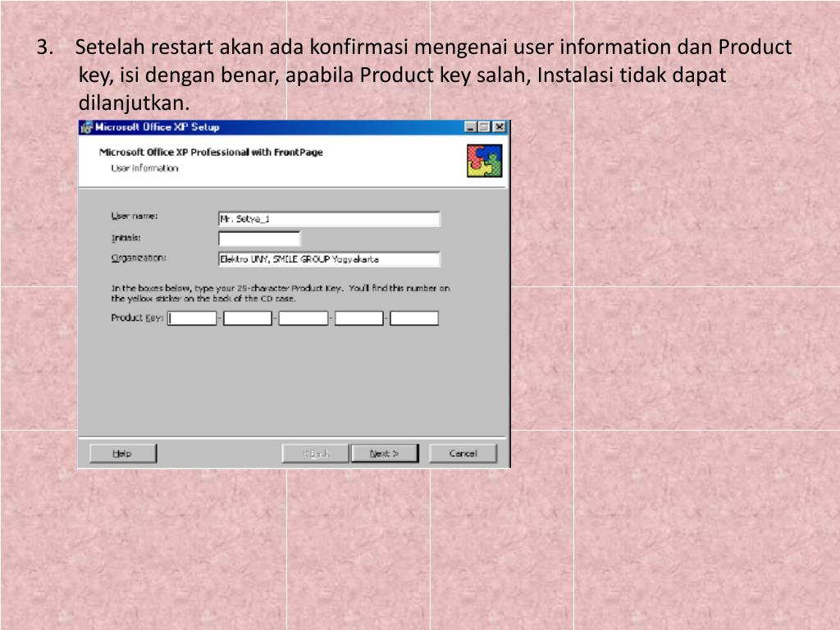The height and width of the screenshot is (630, 840).
Task: Click the 'Microsoft Office XP Setup' title bar
Action: [294, 127]
